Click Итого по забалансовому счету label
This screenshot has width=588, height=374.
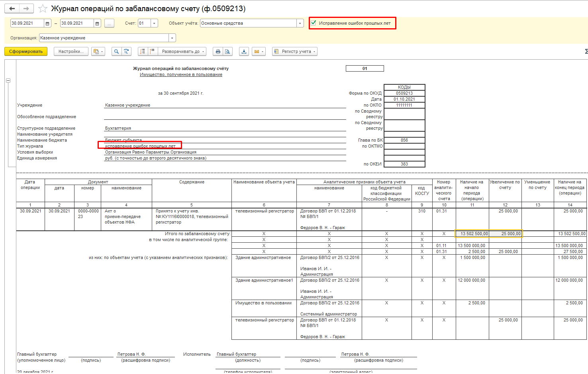pos(198,234)
